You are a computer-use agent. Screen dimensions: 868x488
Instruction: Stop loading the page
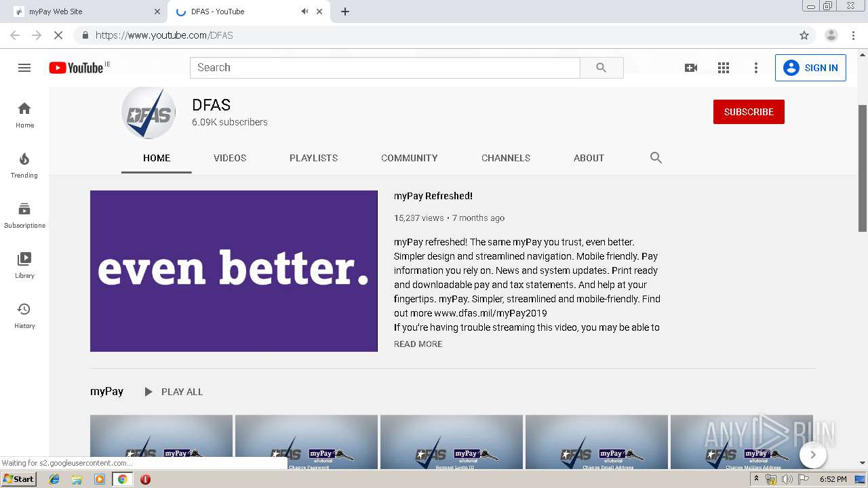[58, 35]
